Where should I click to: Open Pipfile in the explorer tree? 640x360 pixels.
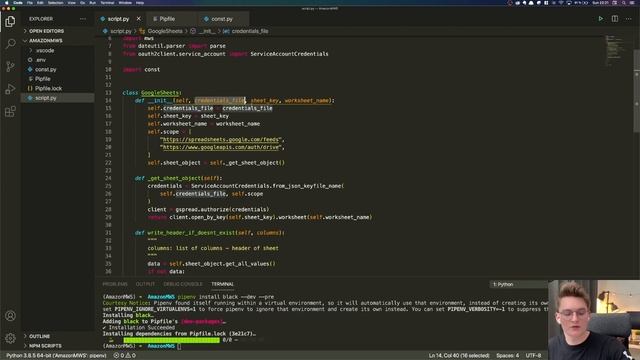coord(58,79)
